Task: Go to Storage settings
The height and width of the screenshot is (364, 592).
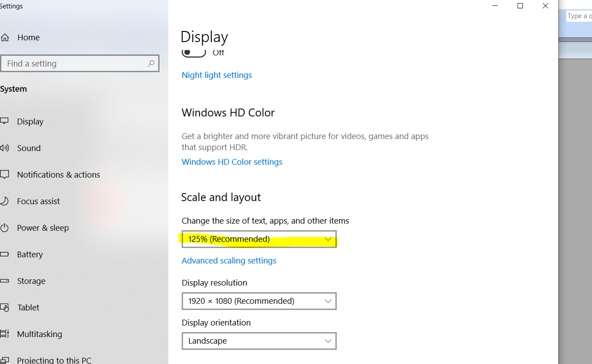Action: point(31,281)
